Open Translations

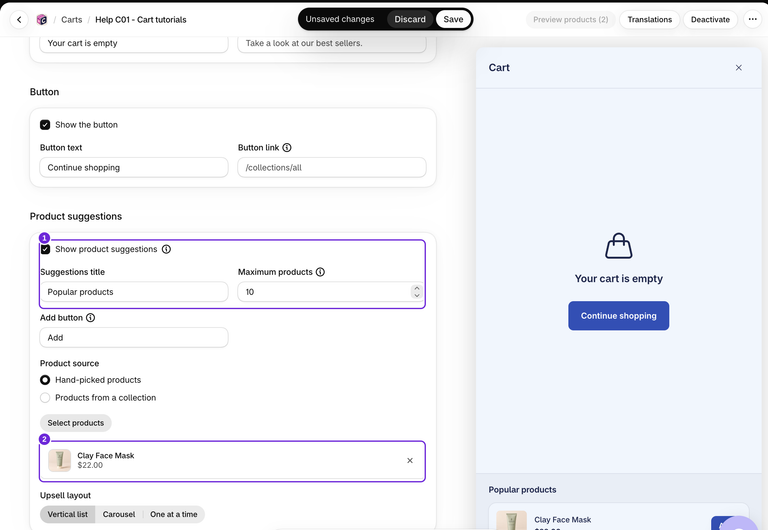pyautogui.click(x=649, y=20)
